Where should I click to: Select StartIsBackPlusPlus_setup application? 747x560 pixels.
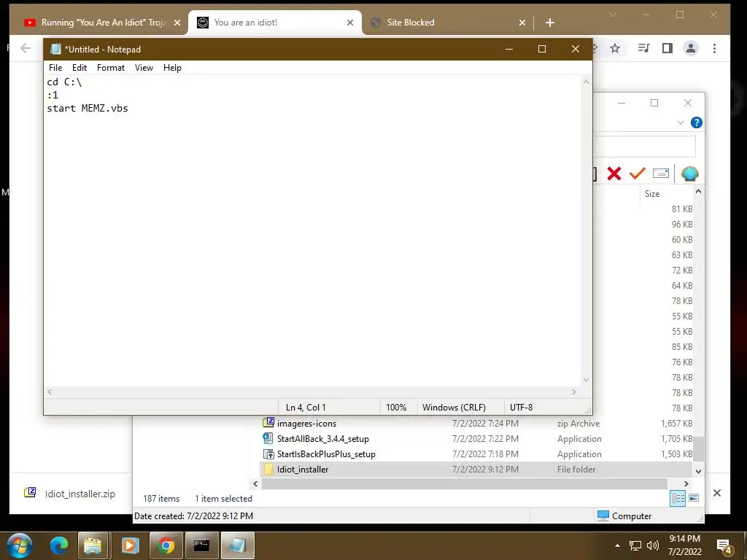(326, 454)
